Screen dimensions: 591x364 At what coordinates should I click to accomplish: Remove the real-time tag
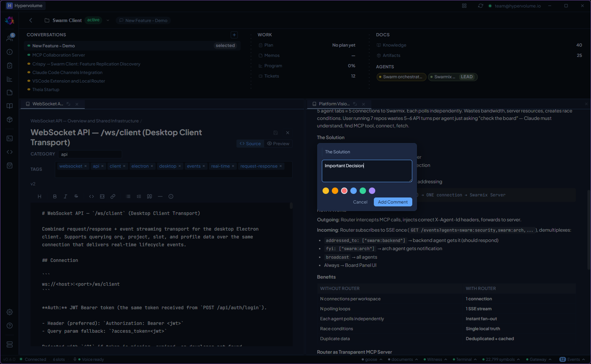[x=233, y=166]
